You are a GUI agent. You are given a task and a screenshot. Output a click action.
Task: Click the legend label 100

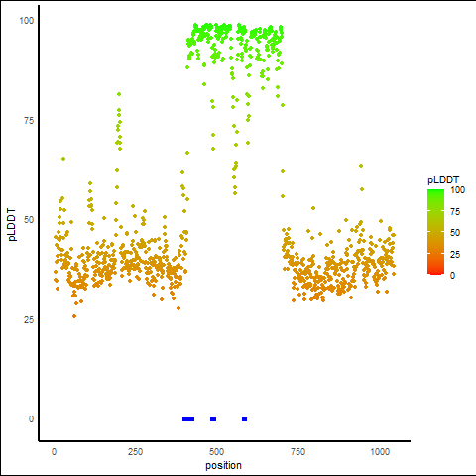[457, 190]
